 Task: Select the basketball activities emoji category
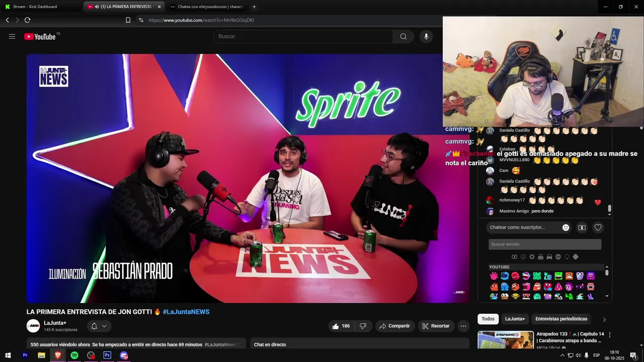pyautogui.click(x=558, y=257)
